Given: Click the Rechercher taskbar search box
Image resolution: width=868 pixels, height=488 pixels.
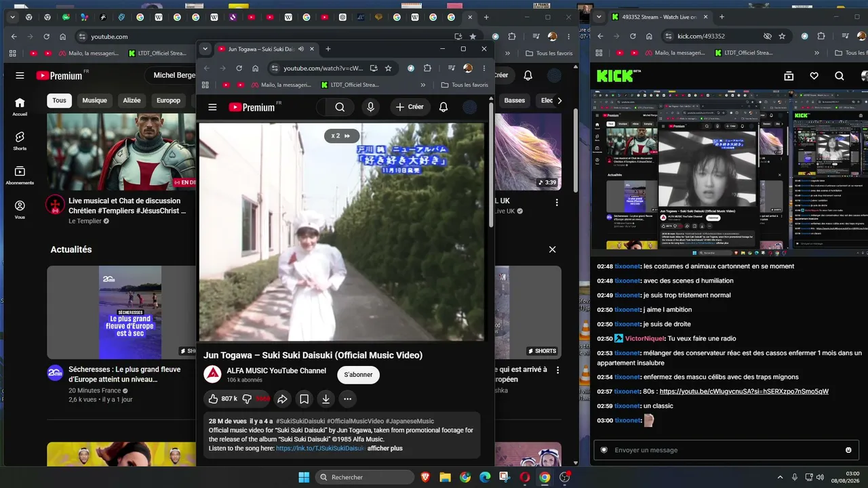Looking at the screenshot, I should tap(365, 477).
